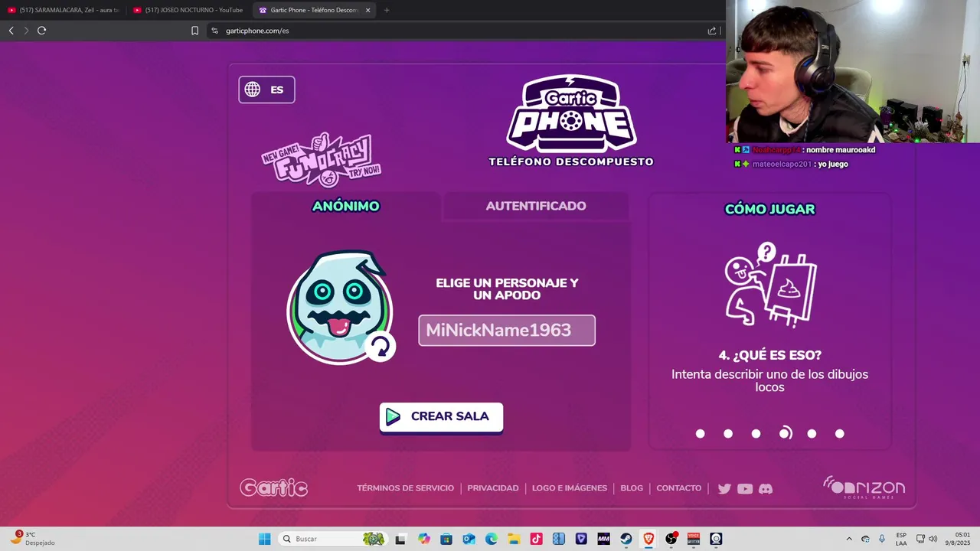Reload the Gartic Phone page
The width and height of the screenshot is (980, 551).
[x=42, y=31]
